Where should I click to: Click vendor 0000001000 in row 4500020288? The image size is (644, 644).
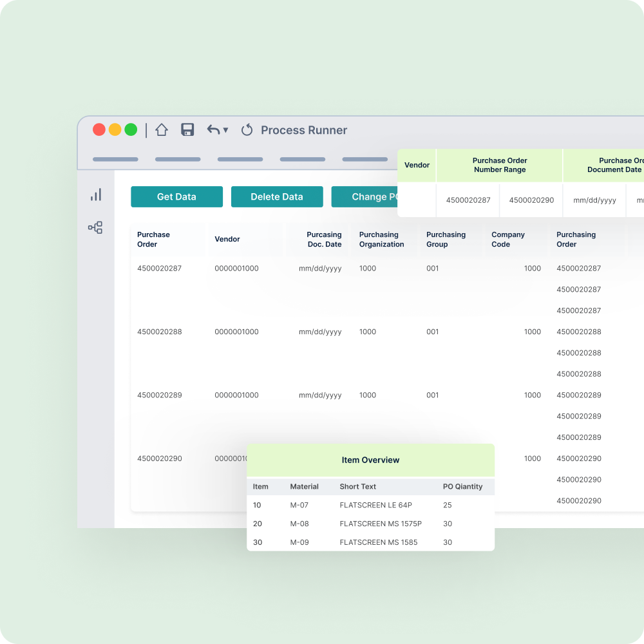point(236,332)
